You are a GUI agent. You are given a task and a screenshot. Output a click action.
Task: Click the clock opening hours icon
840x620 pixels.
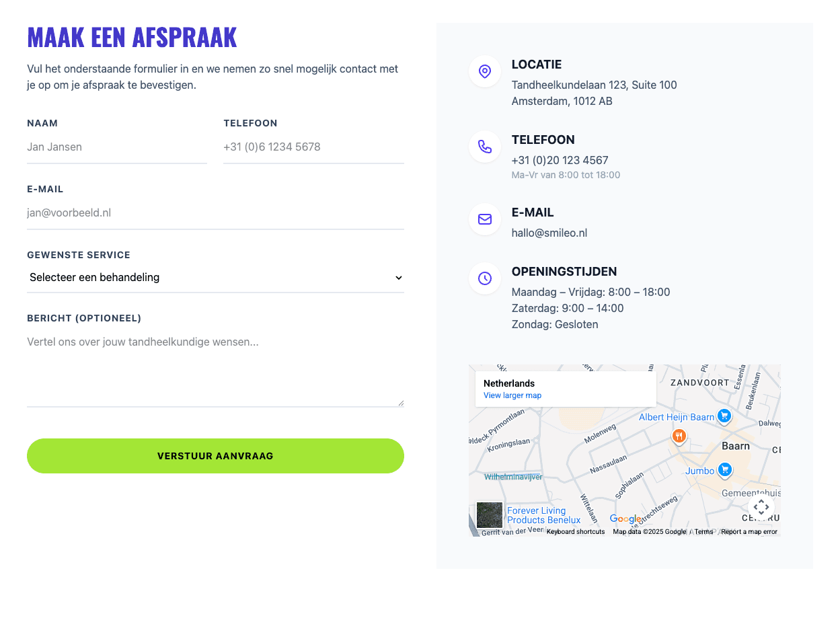(485, 278)
